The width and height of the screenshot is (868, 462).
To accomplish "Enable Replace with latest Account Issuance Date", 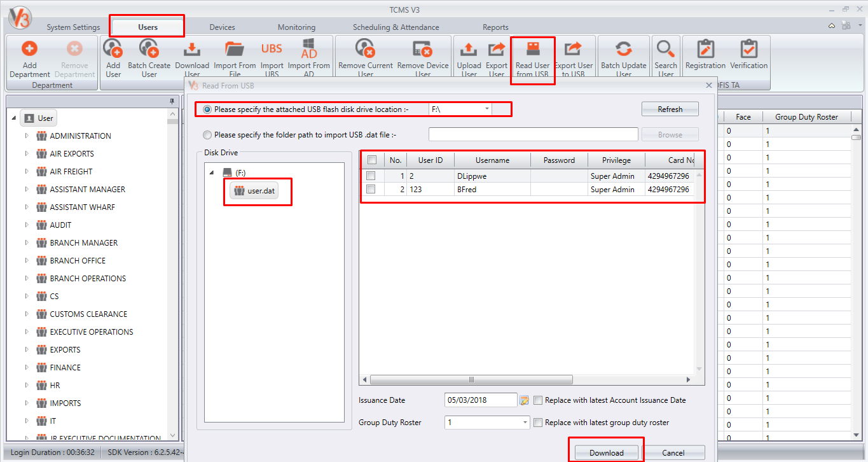I will [x=538, y=400].
